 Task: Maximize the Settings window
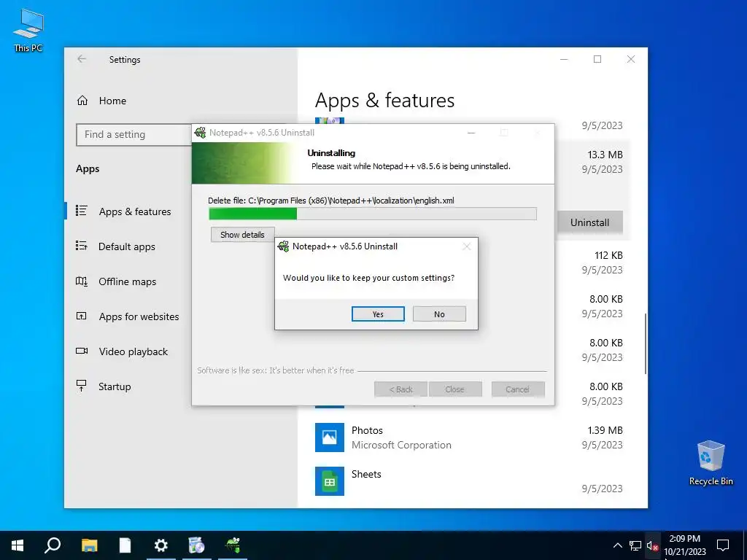(x=597, y=59)
